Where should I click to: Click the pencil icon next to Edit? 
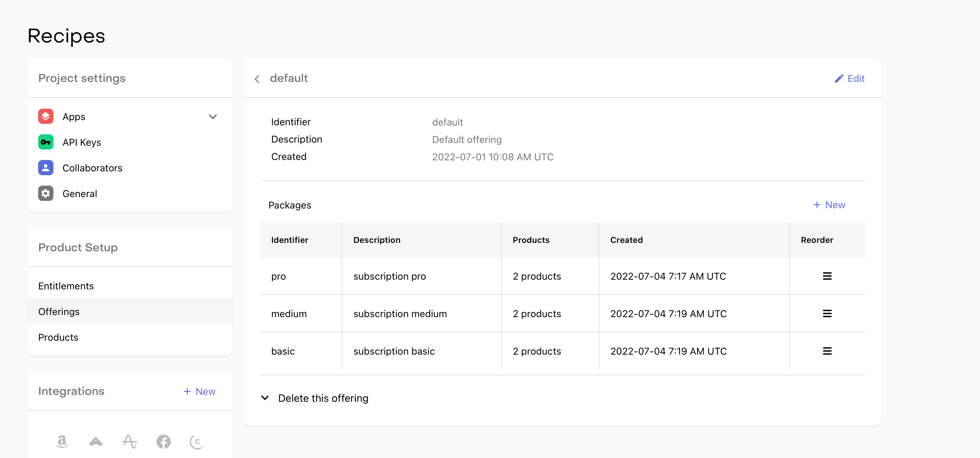click(839, 78)
